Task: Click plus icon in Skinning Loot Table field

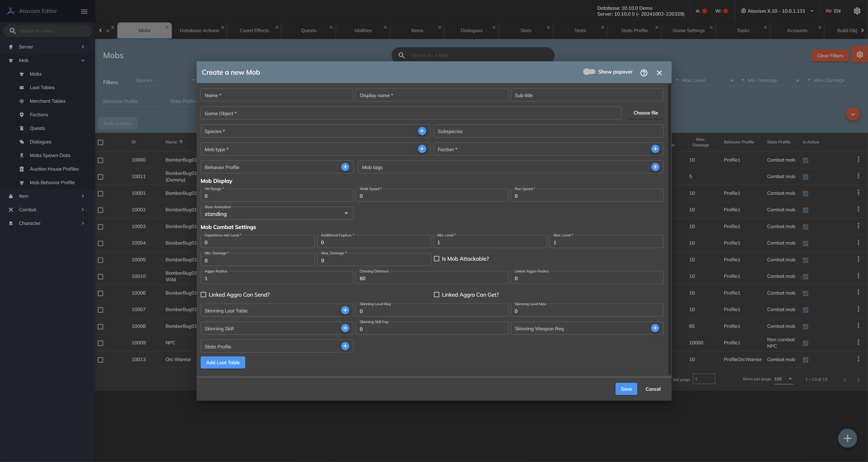Action: (x=345, y=310)
